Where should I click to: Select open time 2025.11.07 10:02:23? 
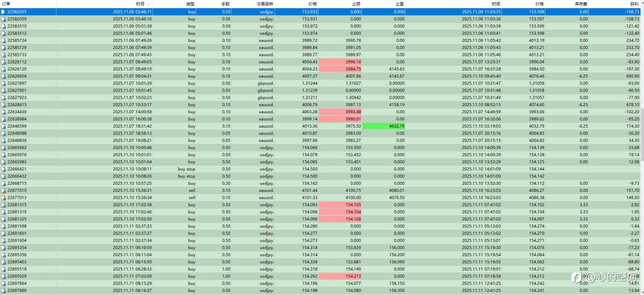coord(132,98)
